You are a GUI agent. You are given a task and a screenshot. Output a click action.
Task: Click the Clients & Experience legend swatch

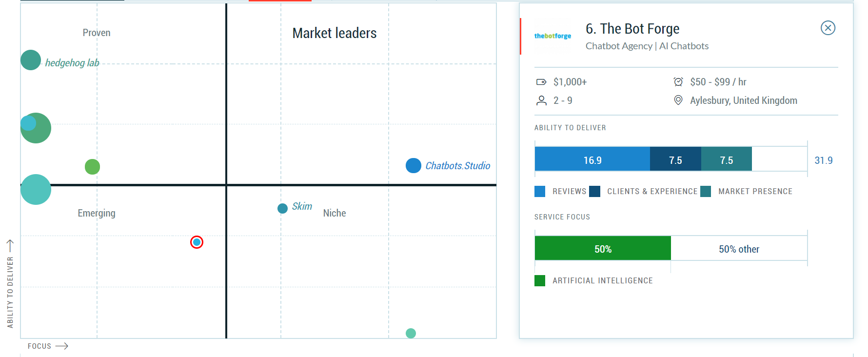pyautogui.click(x=594, y=191)
